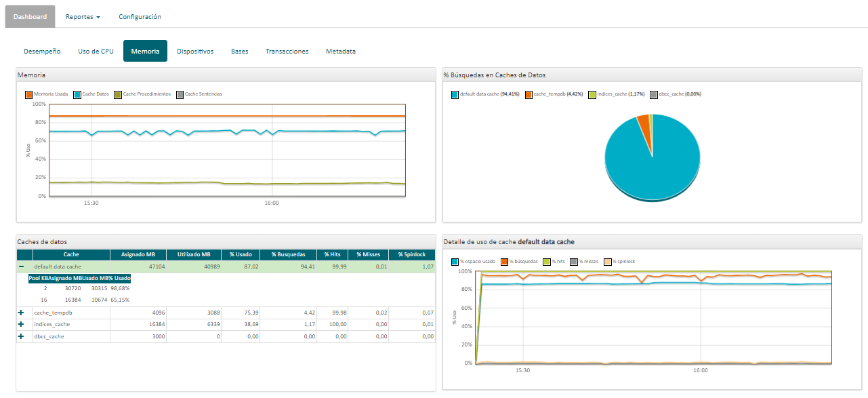Collapse the default data cache row
Screen dimensions: 868x398
pyautogui.click(x=21, y=266)
